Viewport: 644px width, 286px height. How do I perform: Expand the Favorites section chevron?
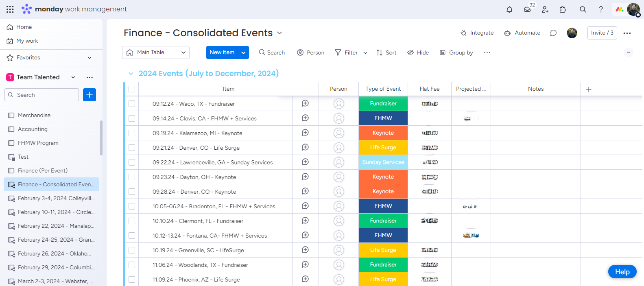[x=90, y=58]
